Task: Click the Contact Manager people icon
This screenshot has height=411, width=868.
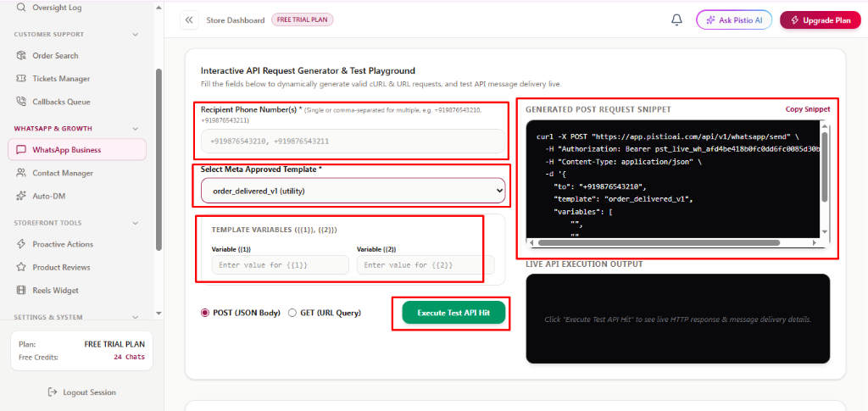Action: pos(21,173)
